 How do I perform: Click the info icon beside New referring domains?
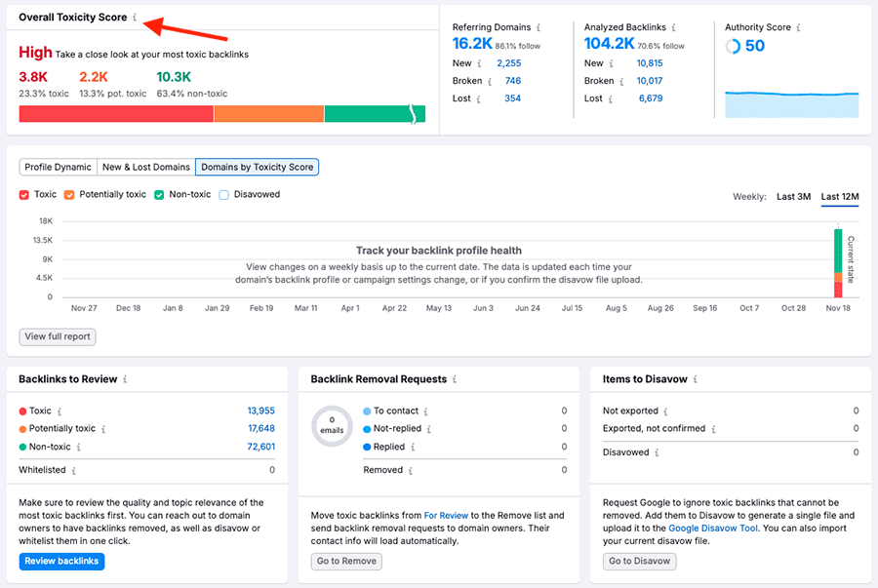(478, 62)
